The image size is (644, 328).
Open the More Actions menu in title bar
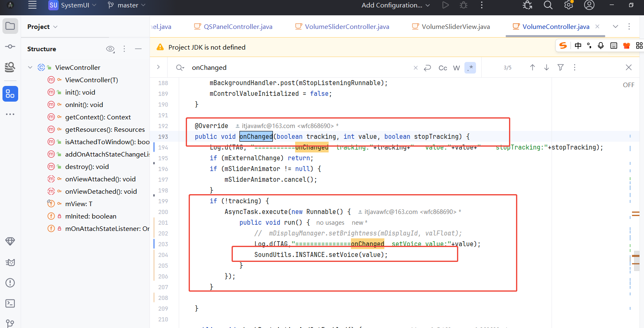tap(482, 5)
